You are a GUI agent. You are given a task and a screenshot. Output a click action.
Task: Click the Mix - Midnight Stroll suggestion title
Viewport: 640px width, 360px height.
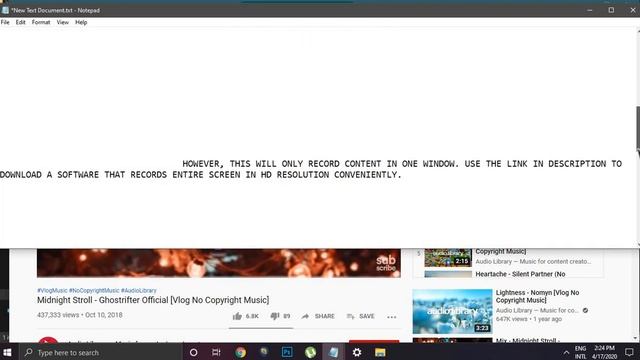click(x=527, y=340)
